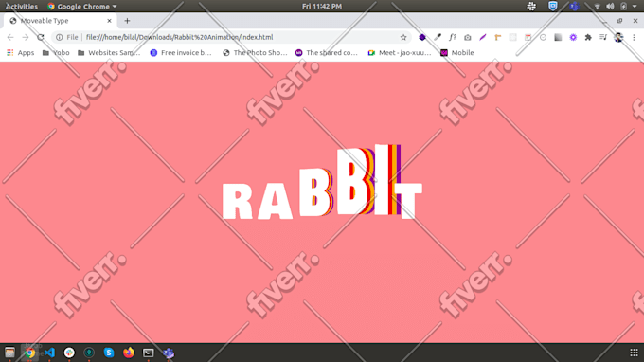
Task: Open a new tab with plus button
Action: coord(127,21)
